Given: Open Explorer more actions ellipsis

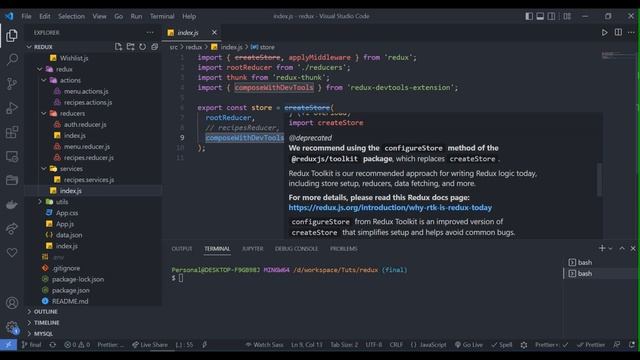Looking at the screenshot, I should click(x=150, y=32).
